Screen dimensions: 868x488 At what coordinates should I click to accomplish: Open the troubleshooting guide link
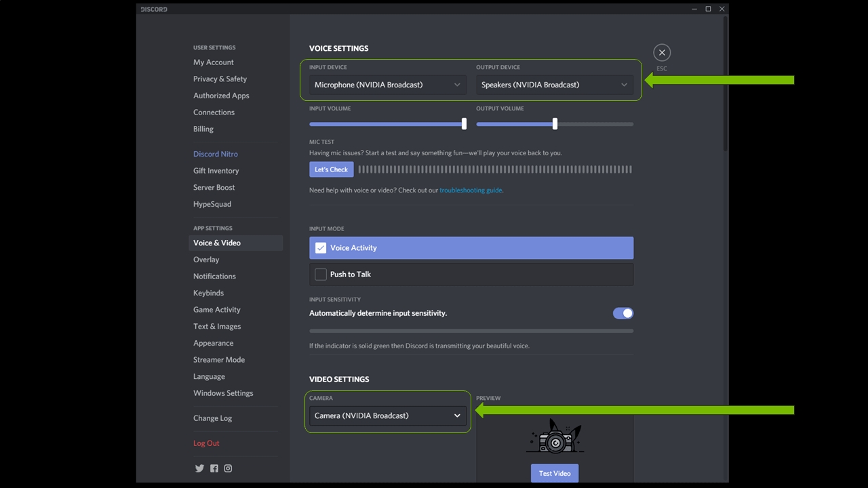(x=471, y=190)
